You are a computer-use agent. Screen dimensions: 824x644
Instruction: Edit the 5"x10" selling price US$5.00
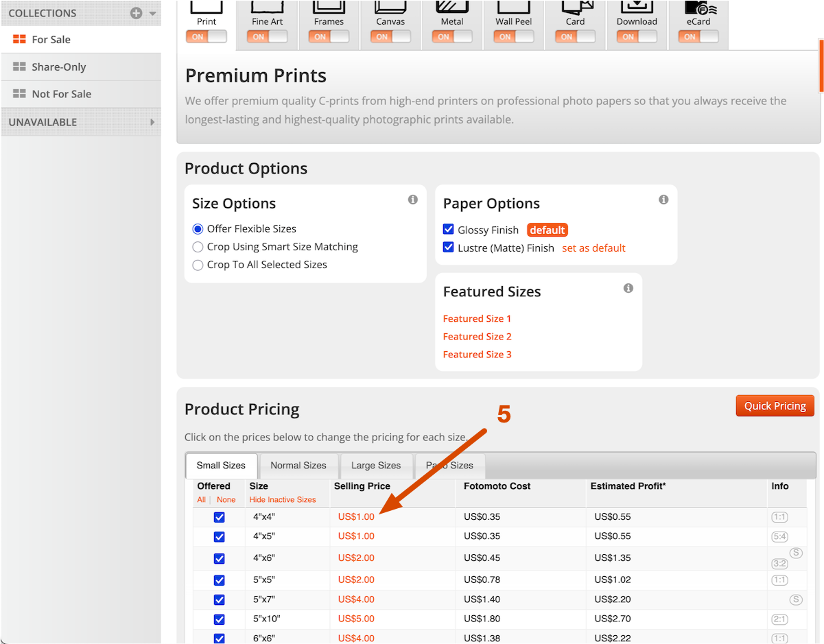pyautogui.click(x=356, y=619)
